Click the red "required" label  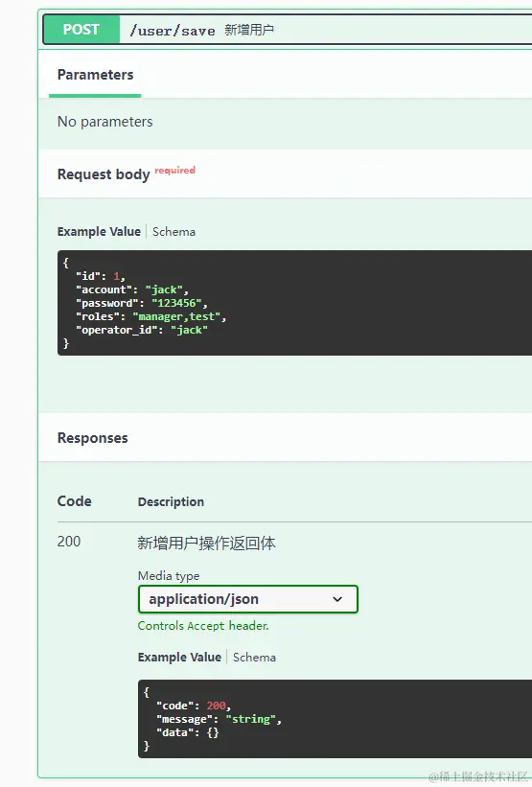pos(174,170)
